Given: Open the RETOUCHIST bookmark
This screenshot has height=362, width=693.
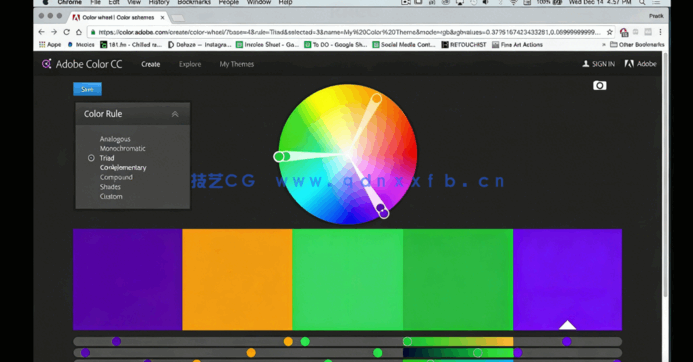Looking at the screenshot, I should (464, 45).
